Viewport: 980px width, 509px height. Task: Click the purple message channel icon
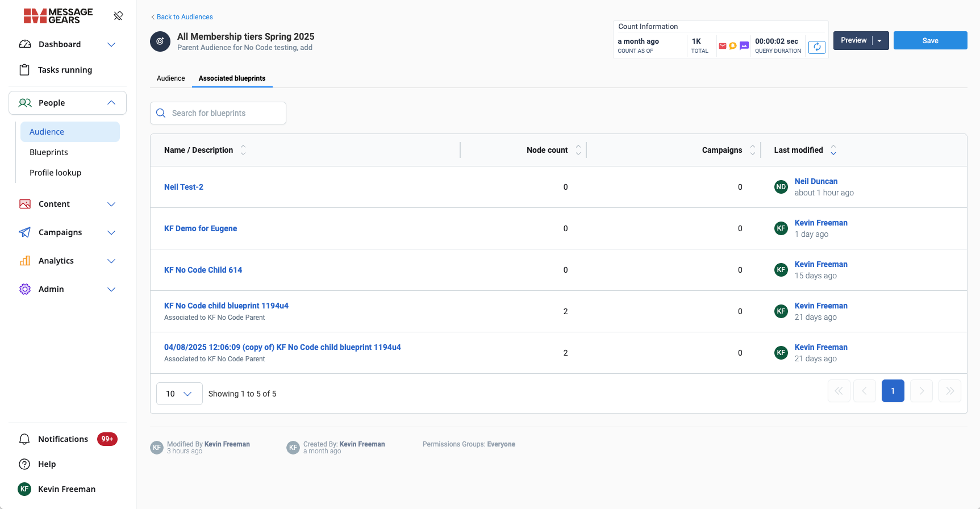click(744, 46)
